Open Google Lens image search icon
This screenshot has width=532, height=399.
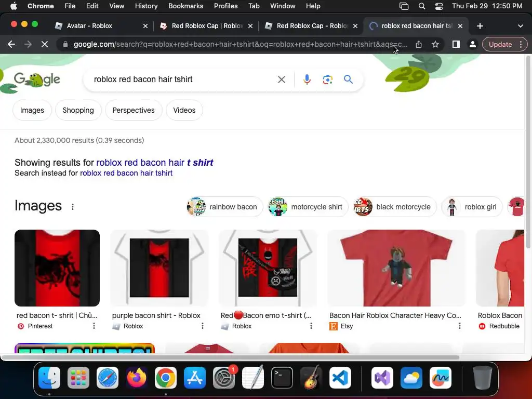[x=327, y=79]
